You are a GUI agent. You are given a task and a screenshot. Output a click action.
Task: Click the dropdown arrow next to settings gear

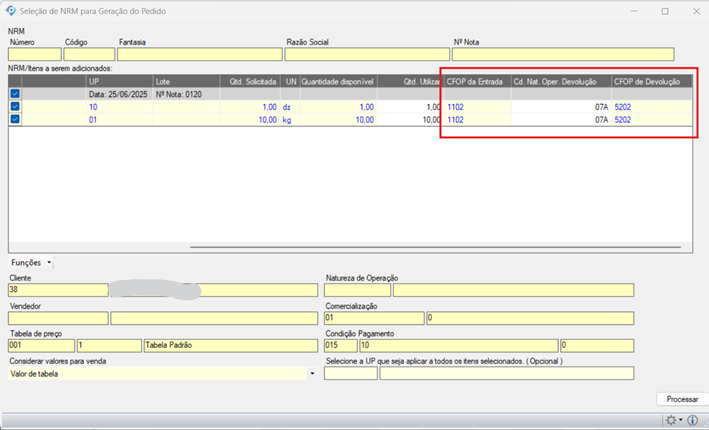coord(681,420)
